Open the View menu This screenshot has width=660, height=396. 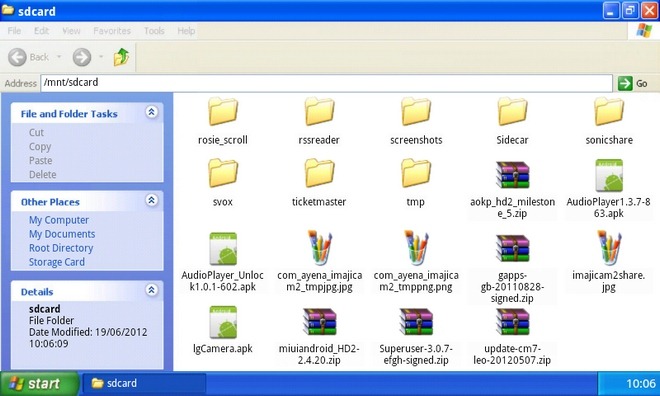[71, 31]
